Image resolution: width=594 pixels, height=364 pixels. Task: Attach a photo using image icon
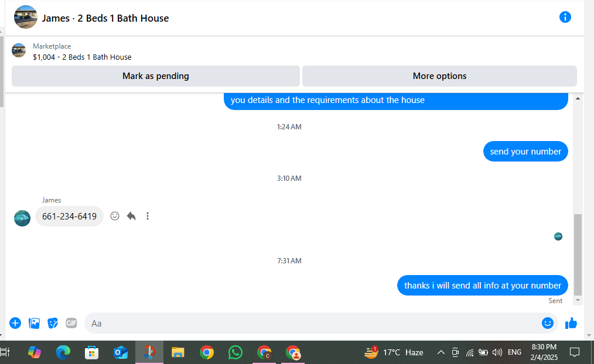[34, 323]
